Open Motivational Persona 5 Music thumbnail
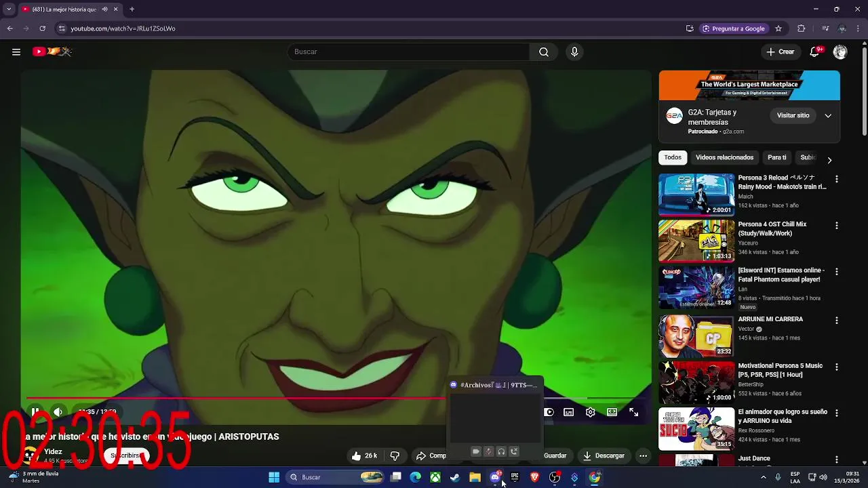This screenshot has height=488, width=868. [x=696, y=382]
